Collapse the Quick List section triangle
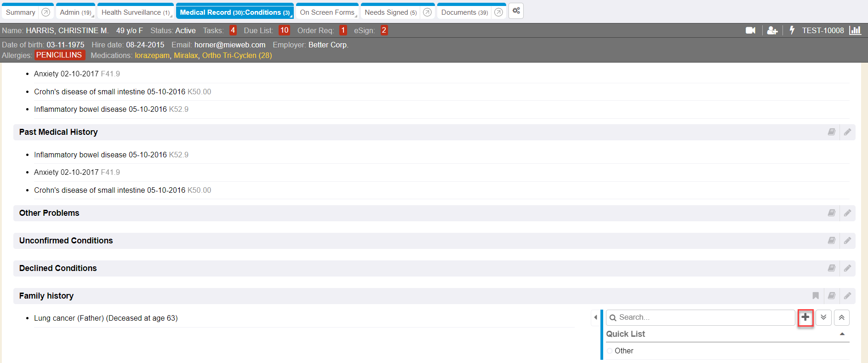This screenshot has width=868, height=363. 842,334
